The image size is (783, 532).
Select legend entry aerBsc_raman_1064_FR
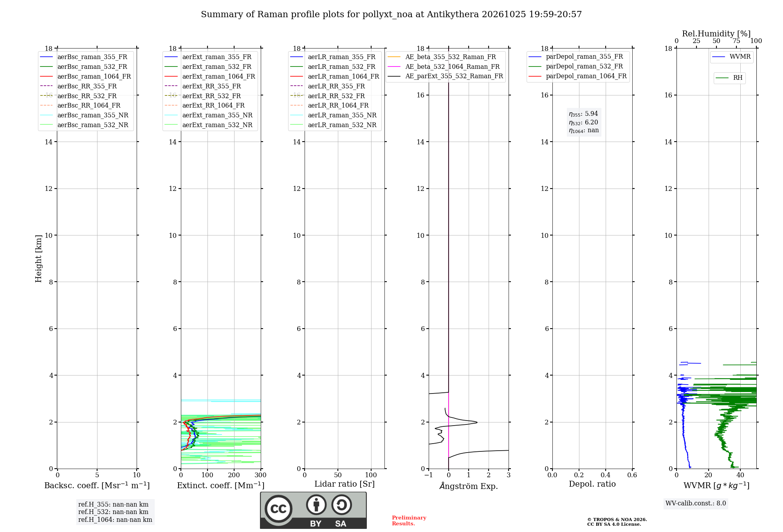[x=85, y=76]
